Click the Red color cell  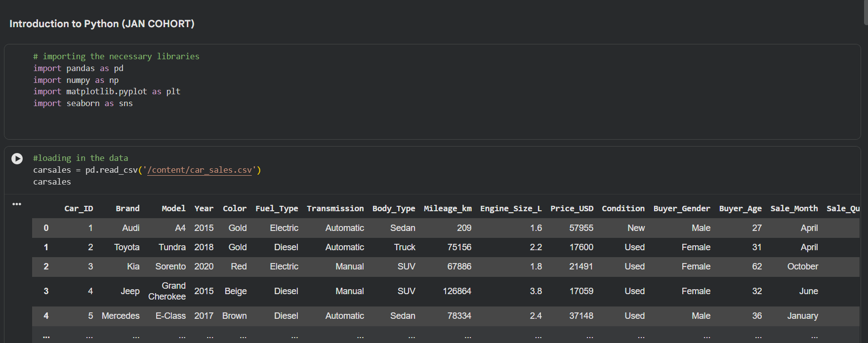pyautogui.click(x=239, y=267)
